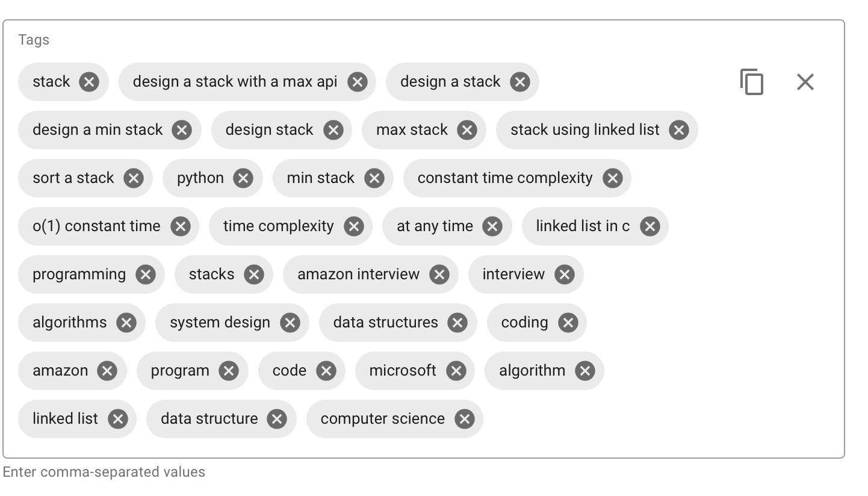
Task: Remove the 'stack using linked list' tag
Action: pos(679,130)
